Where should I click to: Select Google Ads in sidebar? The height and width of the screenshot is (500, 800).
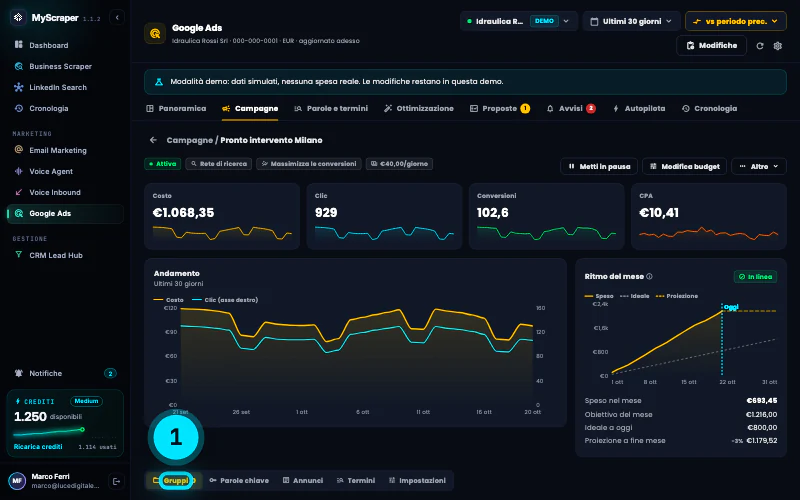tap(65, 213)
